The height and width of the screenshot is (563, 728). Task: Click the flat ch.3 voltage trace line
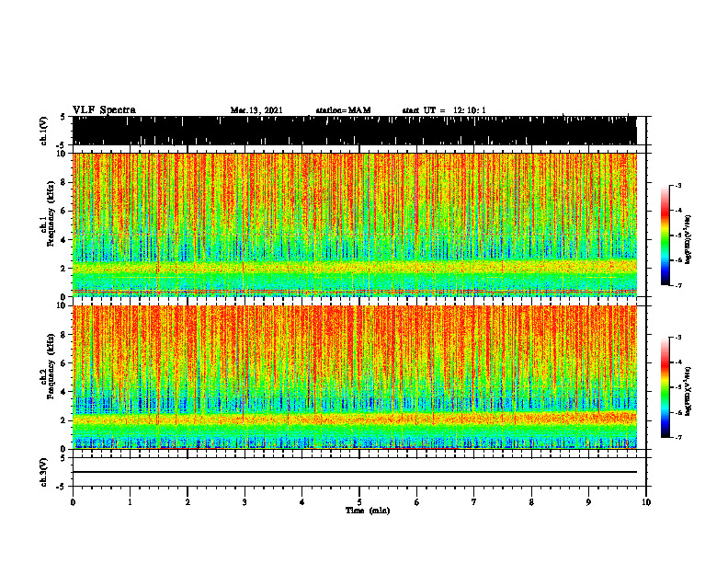click(x=355, y=472)
